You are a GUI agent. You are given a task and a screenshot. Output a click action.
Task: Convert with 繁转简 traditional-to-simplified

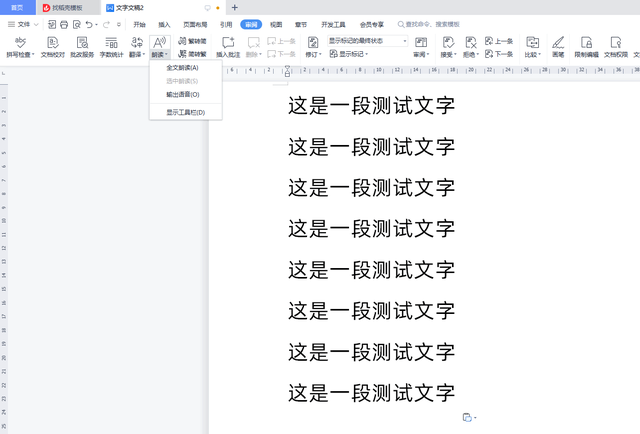tap(192, 41)
